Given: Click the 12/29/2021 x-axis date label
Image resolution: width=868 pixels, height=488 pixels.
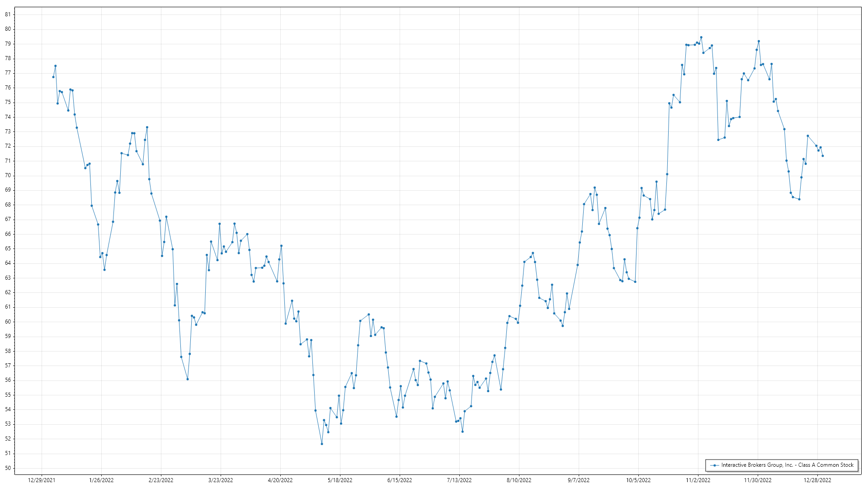Looking at the screenshot, I should pyautogui.click(x=42, y=480).
